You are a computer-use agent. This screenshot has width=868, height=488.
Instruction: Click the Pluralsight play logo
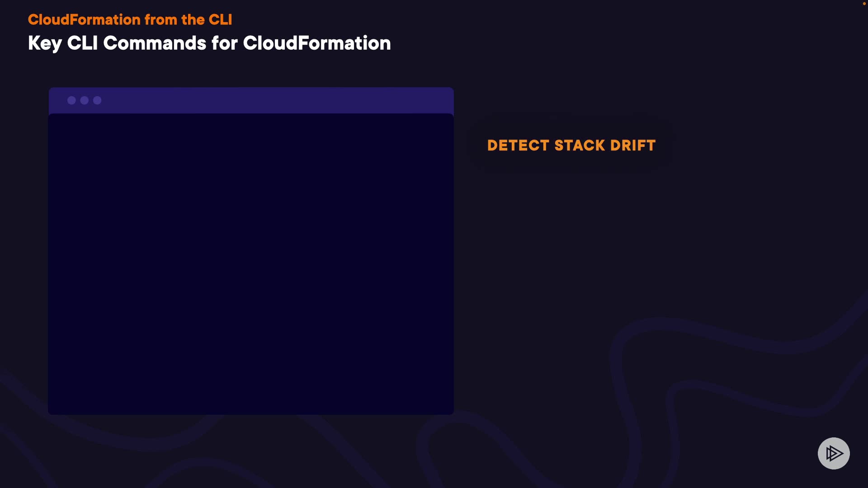[x=834, y=453]
